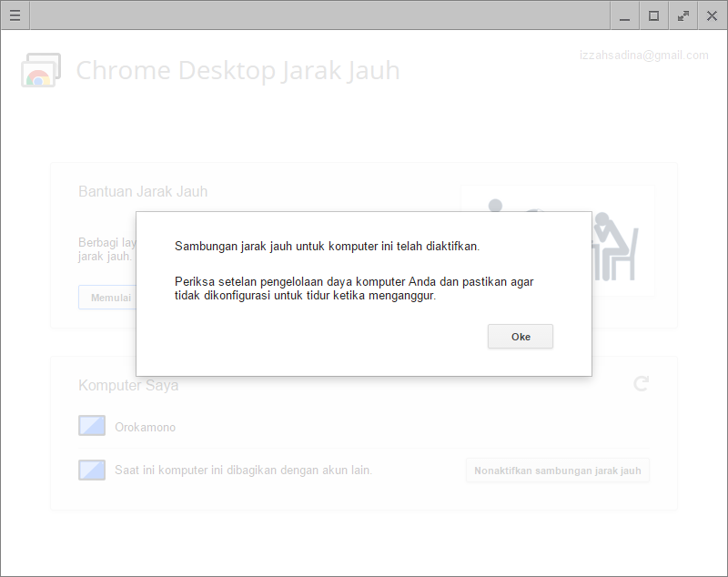This screenshot has width=728, height=577.
Task: Open the hamburger menu in the title bar
Action: click(15, 15)
